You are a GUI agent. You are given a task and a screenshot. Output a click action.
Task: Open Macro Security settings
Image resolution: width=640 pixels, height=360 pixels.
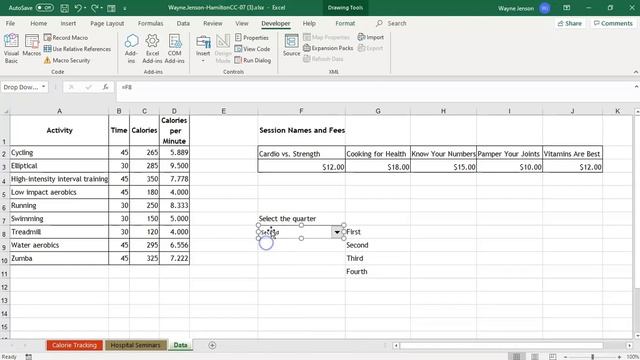tap(67, 60)
